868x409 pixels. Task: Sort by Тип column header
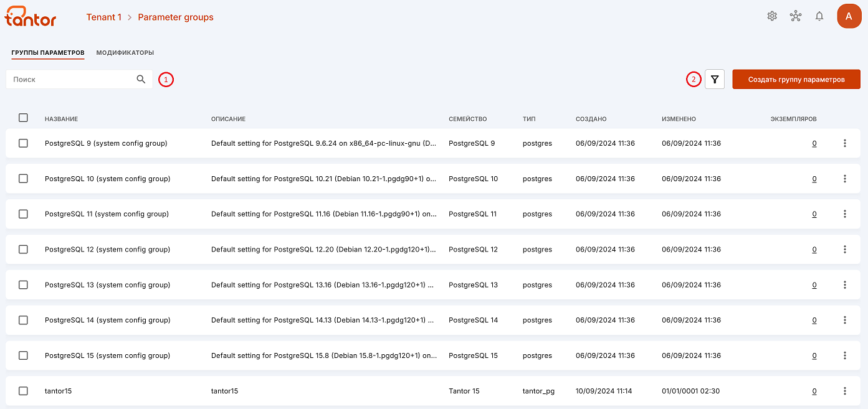529,119
